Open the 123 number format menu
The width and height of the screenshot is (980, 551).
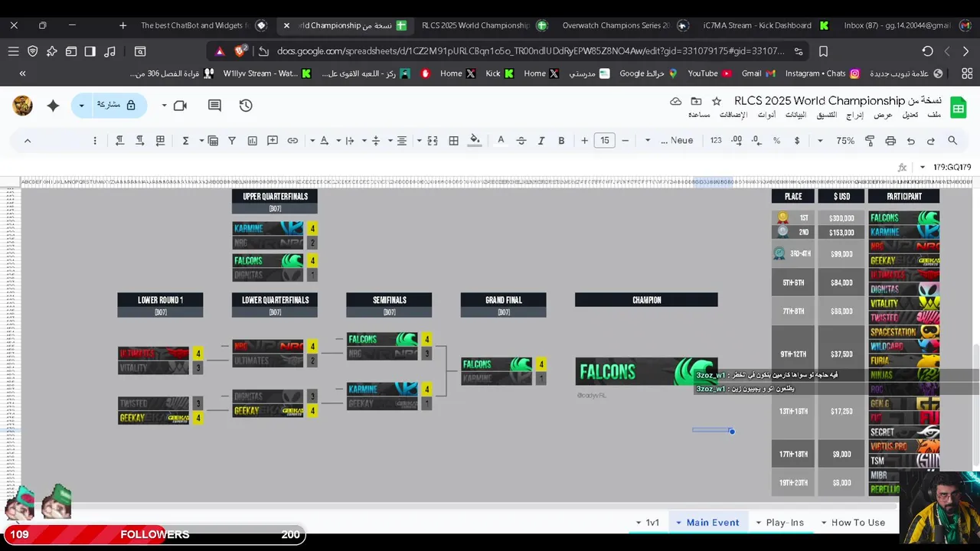[716, 141]
